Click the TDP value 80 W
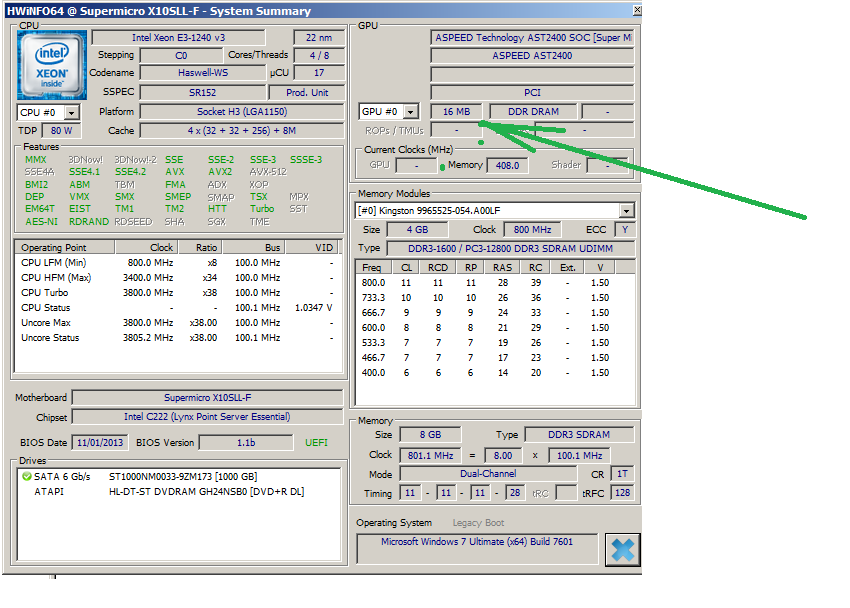850x608 pixels. [61, 131]
